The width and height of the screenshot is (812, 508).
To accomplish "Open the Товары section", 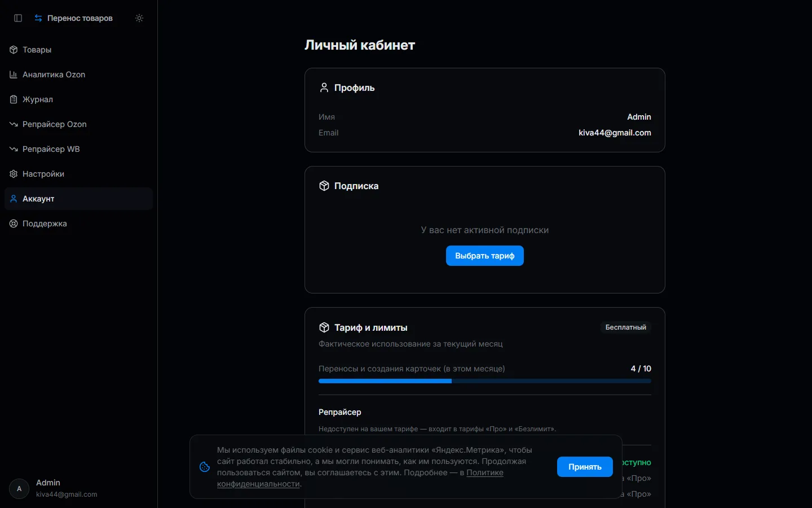I will [x=78, y=50].
